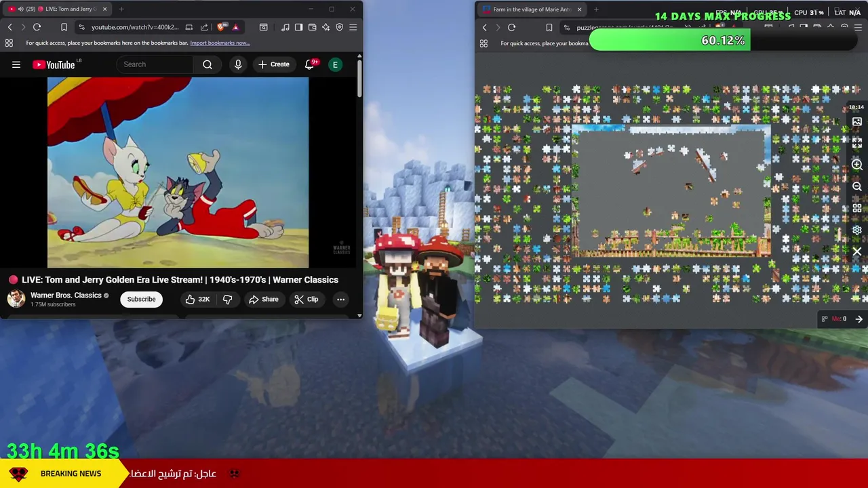This screenshot has width=868, height=488.
Task: Open site settings icon beside youtube.com URL
Action: (x=81, y=27)
